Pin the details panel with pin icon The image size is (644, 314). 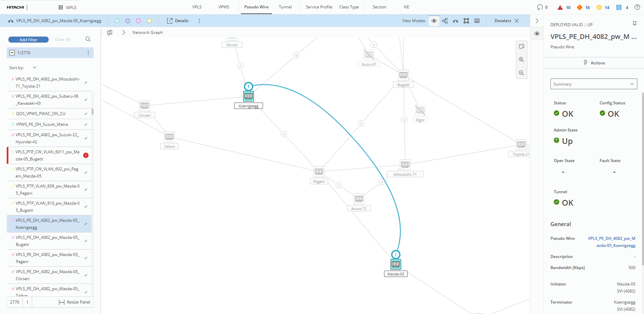point(634,23)
